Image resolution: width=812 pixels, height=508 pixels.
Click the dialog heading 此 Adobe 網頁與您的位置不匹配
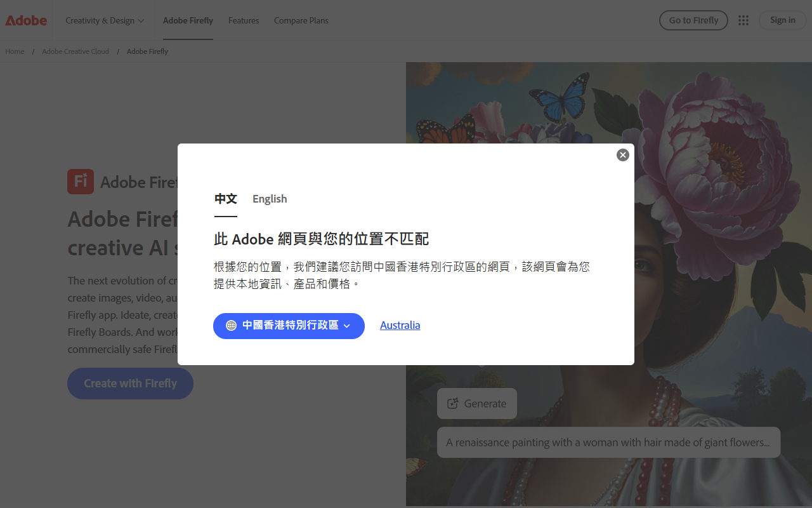click(x=321, y=239)
